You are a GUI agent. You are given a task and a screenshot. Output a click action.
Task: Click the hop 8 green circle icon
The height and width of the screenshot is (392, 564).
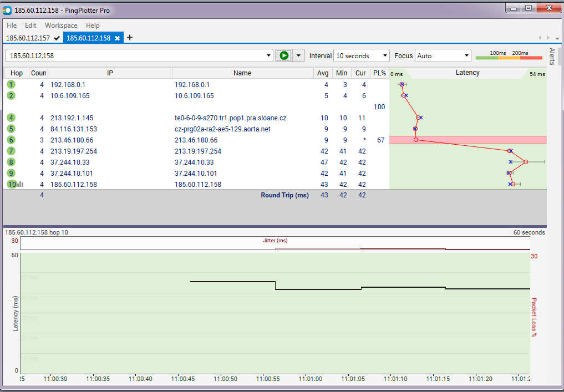(11, 162)
